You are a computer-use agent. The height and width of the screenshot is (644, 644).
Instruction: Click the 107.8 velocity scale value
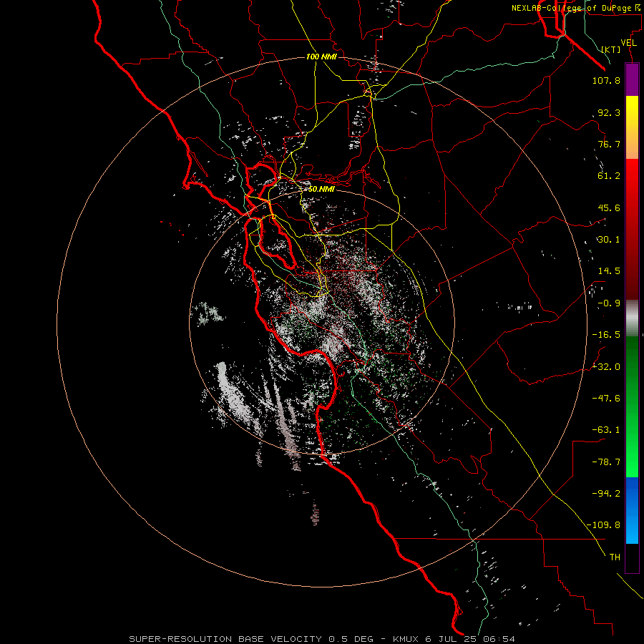(606, 80)
